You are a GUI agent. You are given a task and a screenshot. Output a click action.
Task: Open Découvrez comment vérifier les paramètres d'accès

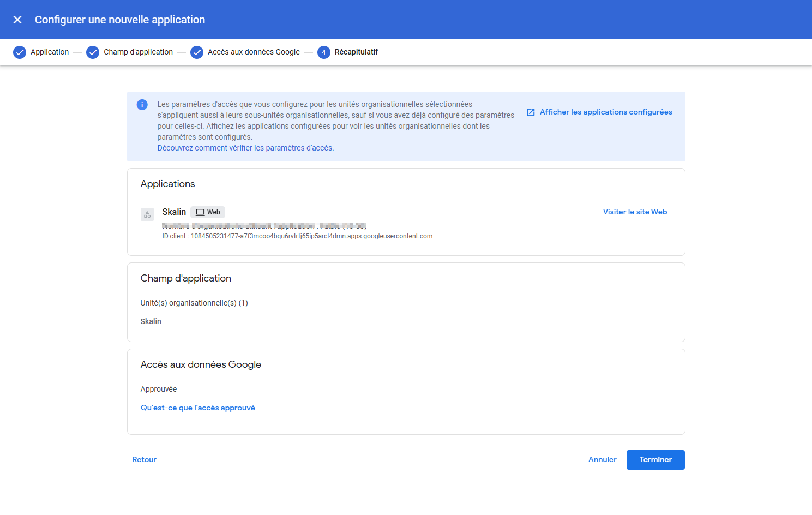[245, 148]
